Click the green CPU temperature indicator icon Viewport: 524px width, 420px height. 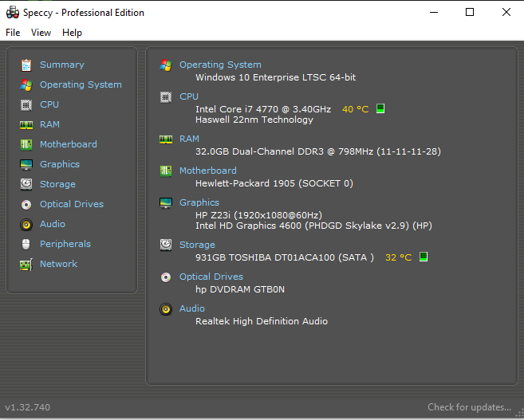[x=380, y=108]
